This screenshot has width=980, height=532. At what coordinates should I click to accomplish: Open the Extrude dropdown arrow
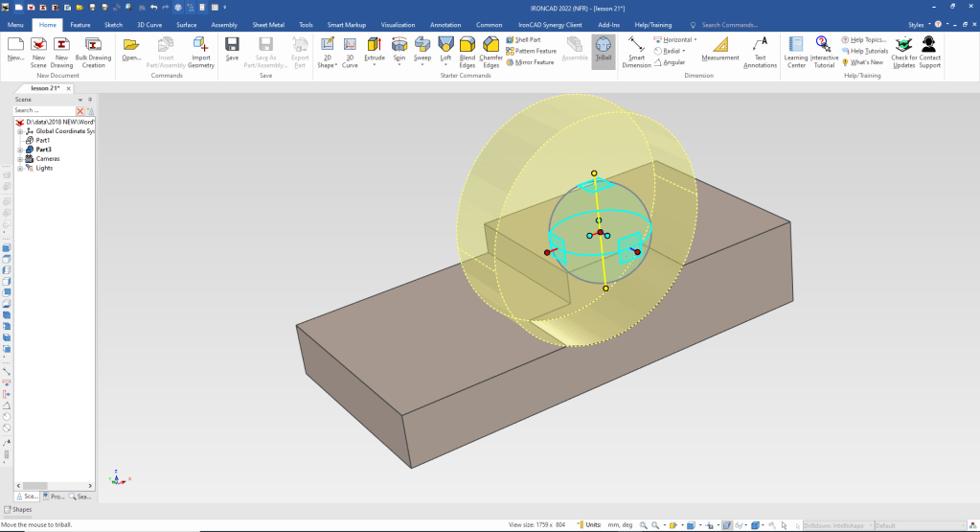pos(375,65)
